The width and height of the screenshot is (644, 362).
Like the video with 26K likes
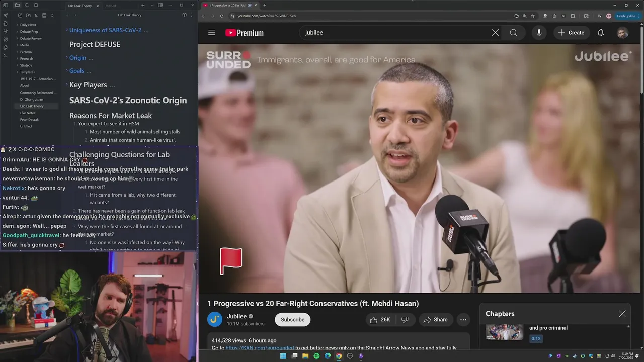coord(380,320)
